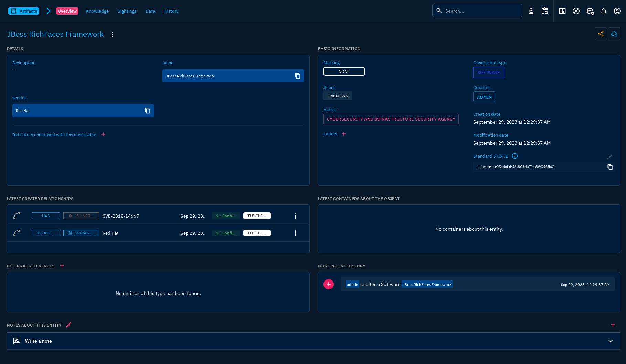
Task: Open the notifications bell
Action: 604,11
